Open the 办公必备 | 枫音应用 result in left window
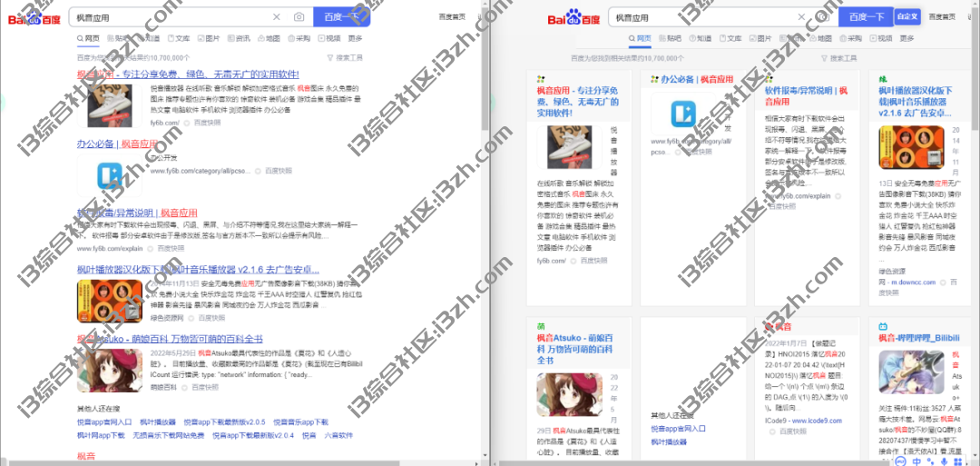Viewport: 980px width, 466px height. tap(117, 144)
